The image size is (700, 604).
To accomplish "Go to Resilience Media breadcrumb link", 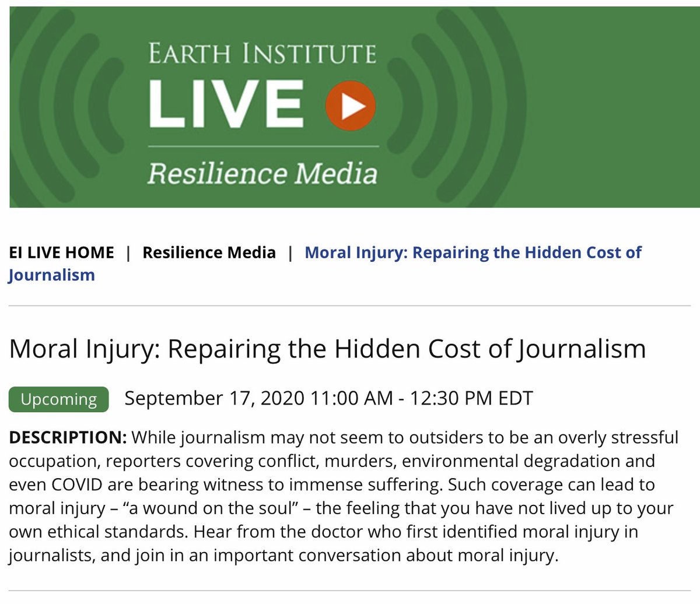I will click(209, 252).
